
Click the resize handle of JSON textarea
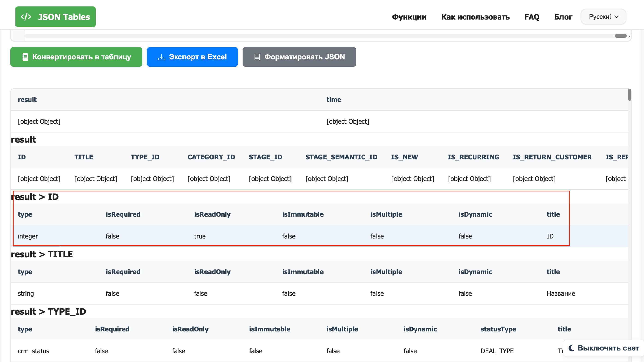[629, 37]
